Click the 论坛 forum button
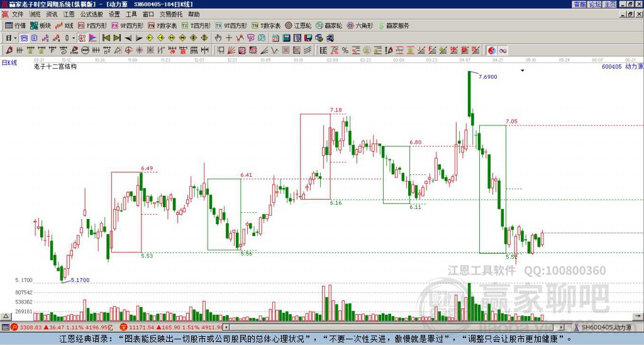This screenshot has height=345, width=644. pos(594,4)
